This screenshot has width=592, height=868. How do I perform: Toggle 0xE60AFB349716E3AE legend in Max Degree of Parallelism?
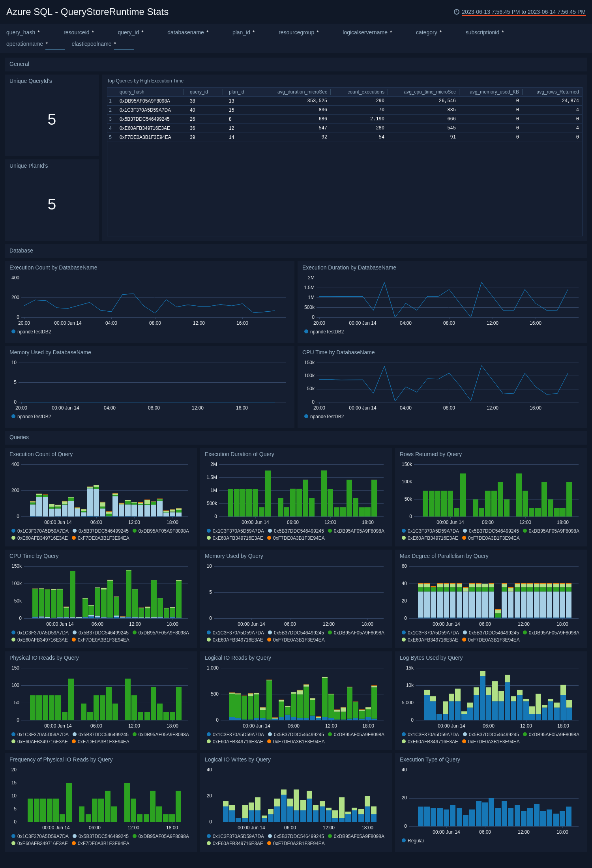pyautogui.click(x=430, y=640)
